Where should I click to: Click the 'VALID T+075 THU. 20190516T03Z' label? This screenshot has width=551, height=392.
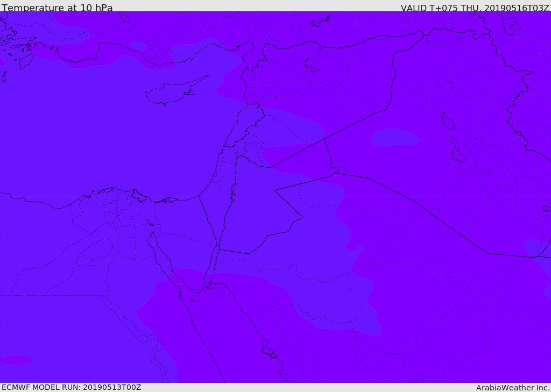coord(475,8)
